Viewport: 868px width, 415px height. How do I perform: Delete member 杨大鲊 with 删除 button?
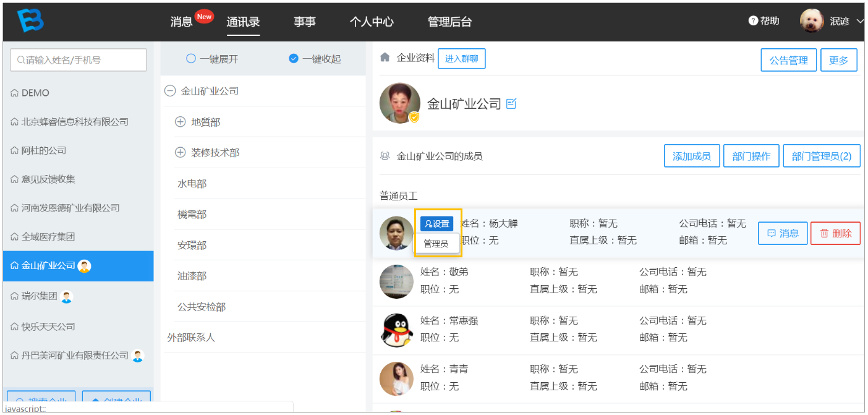[x=835, y=233]
